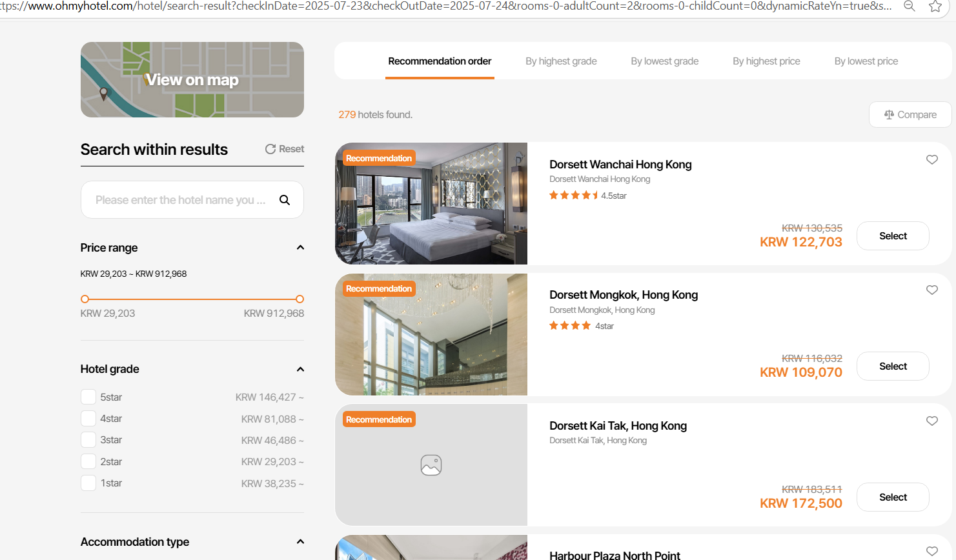Image resolution: width=956 pixels, height=560 pixels.
Task: Click the 5star starting price KRW 146,427
Action: (269, 397)
